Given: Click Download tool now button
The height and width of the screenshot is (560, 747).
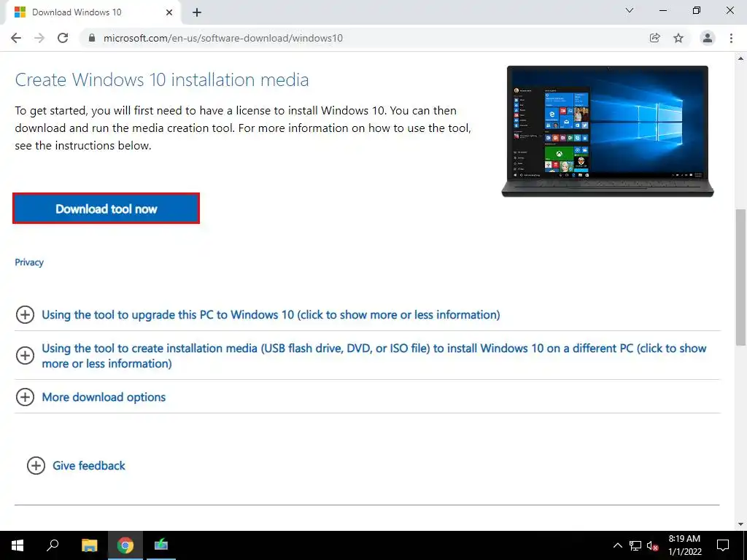Looking at the screenshot, I should click(x=106, y=209).
